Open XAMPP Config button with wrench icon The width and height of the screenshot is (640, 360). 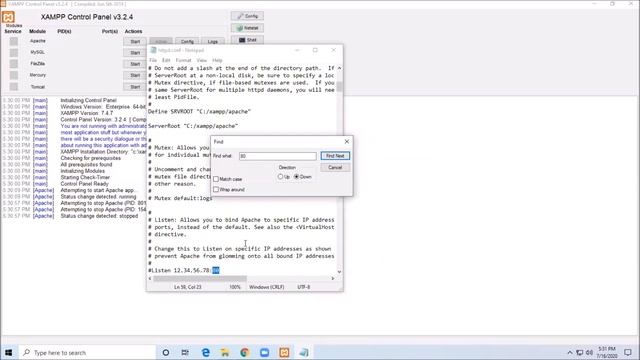click(x=247, y=16)
